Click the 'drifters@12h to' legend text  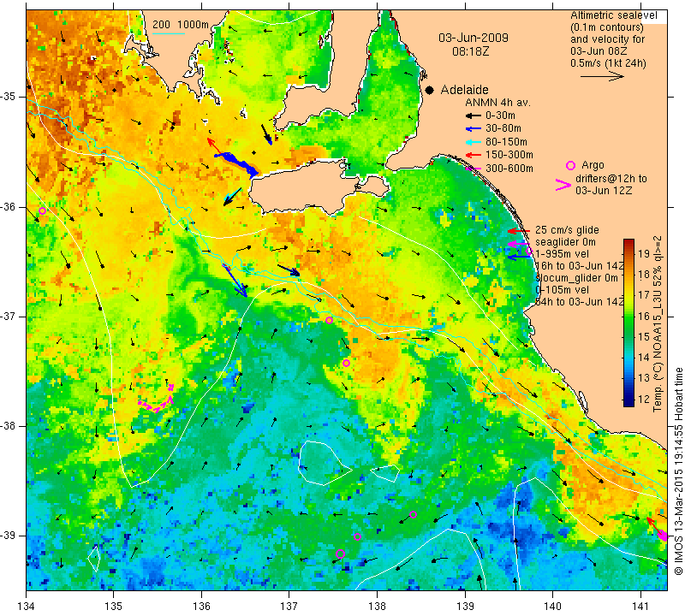[611, 179]
